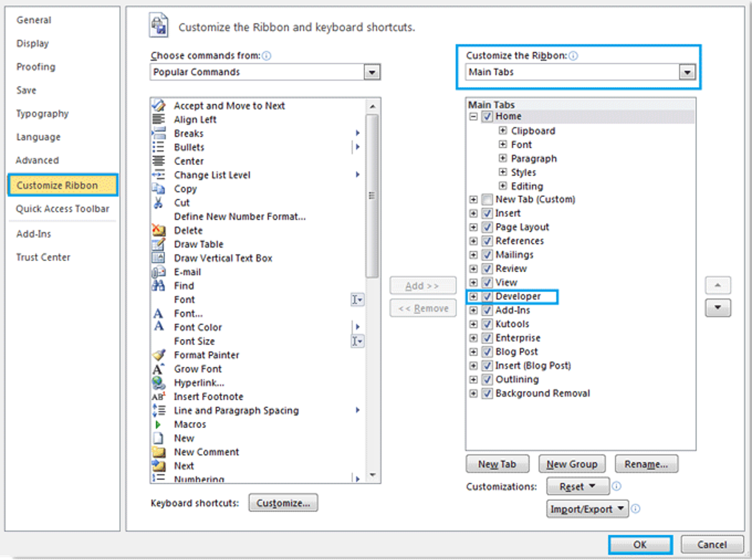
Task: Click the Delete command icon
Action: (159, 230)
